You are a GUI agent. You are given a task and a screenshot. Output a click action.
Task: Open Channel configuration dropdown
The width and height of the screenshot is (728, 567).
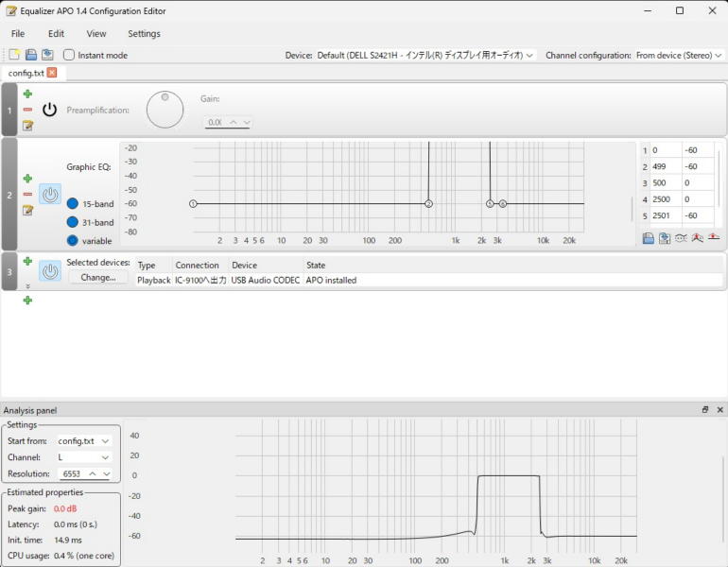680,55
